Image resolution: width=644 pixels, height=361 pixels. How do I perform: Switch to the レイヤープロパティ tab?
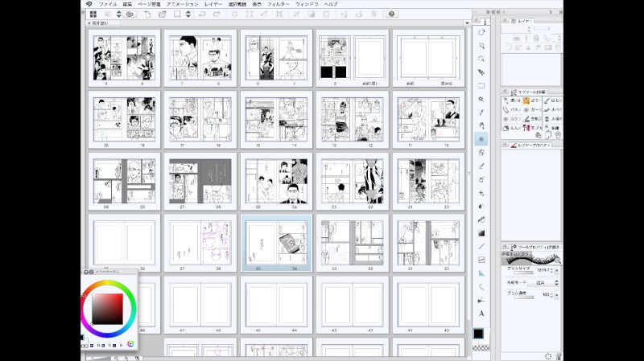point(530,146)
